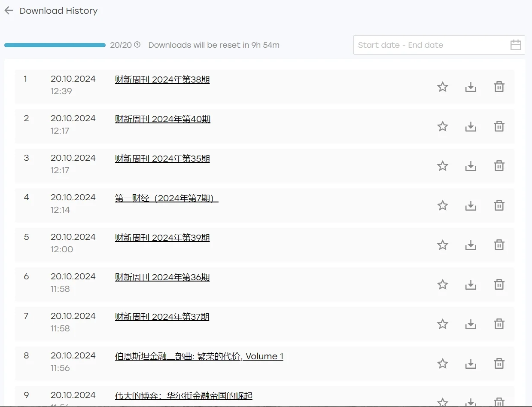Star 财新周刊 2024年第36期

pyautogui.click(x=443, y=285)
